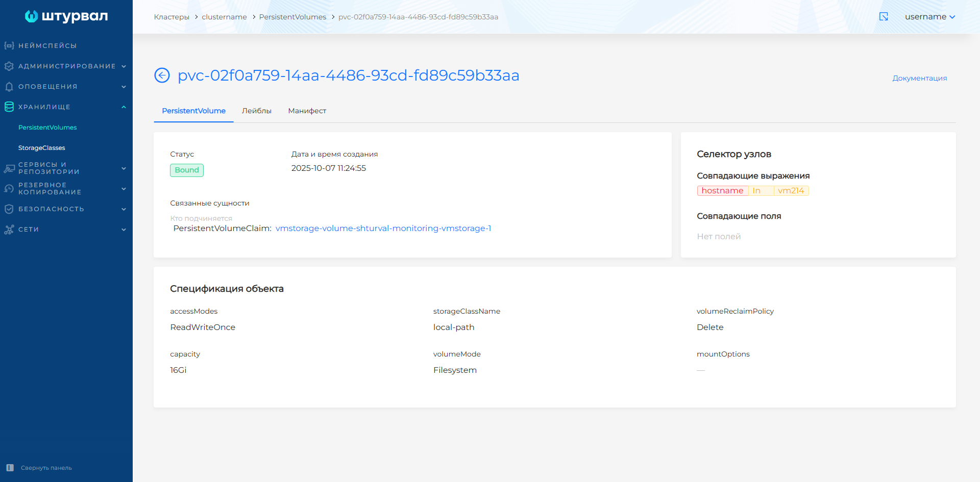Click the Хранилище database icon
The height and width of the screenshot is (482, 980).
click(x=9, y=107)
